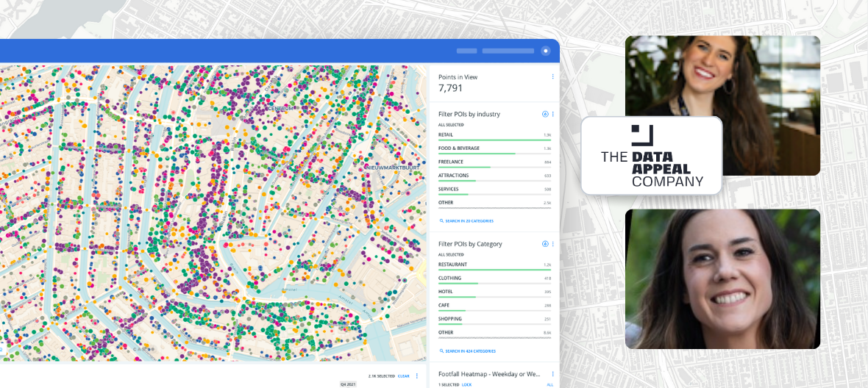The height and width of the screenshot is (388, 868).
Task: Click ALL SELECTED under industry filter
Action: [451, 125]
